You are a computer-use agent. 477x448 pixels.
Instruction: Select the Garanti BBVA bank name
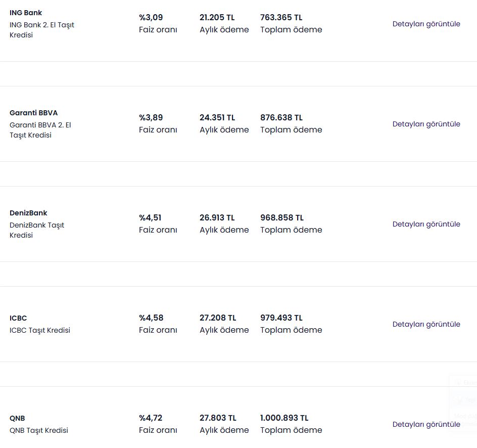33,113
